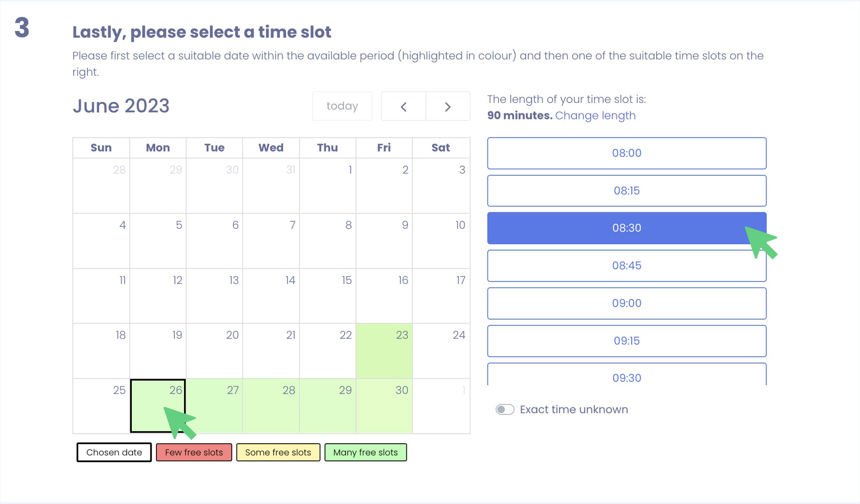This screenshot has width=860, height=504.
Task: Click the Many free slots legend swatch
Action: click(365, 452)
